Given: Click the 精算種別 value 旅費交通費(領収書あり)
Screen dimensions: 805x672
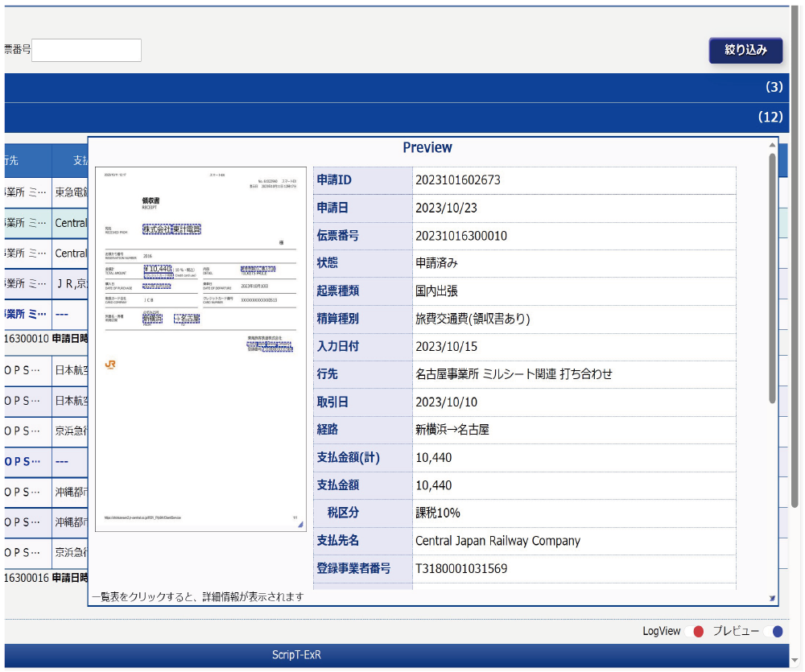Looking at the screenshot, I should (x=473, y=319).
